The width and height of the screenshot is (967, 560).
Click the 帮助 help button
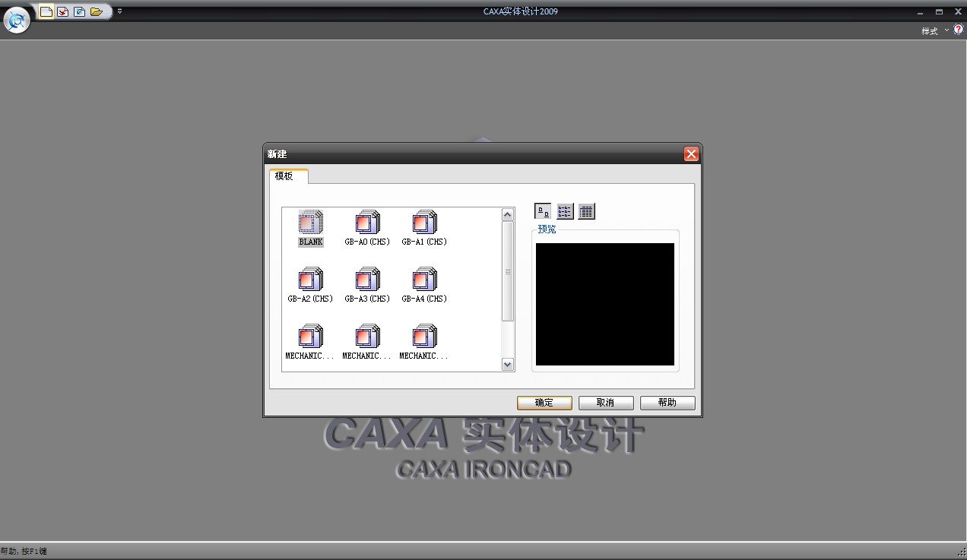click(x=667, y=403)
